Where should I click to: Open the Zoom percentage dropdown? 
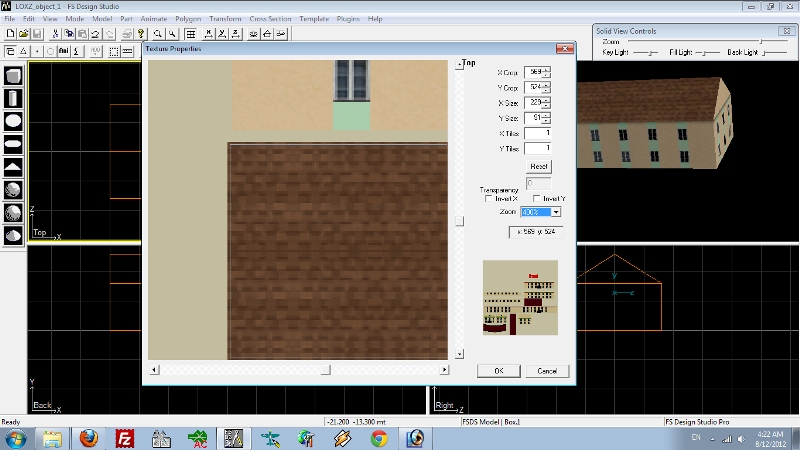pyautogui.click(x=556, y=212)
